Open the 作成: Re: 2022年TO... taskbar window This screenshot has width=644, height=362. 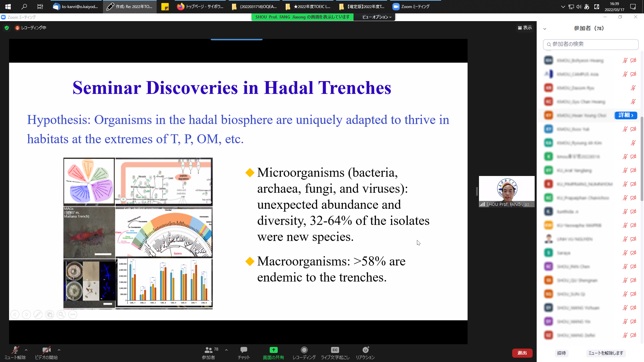(130, 7)
